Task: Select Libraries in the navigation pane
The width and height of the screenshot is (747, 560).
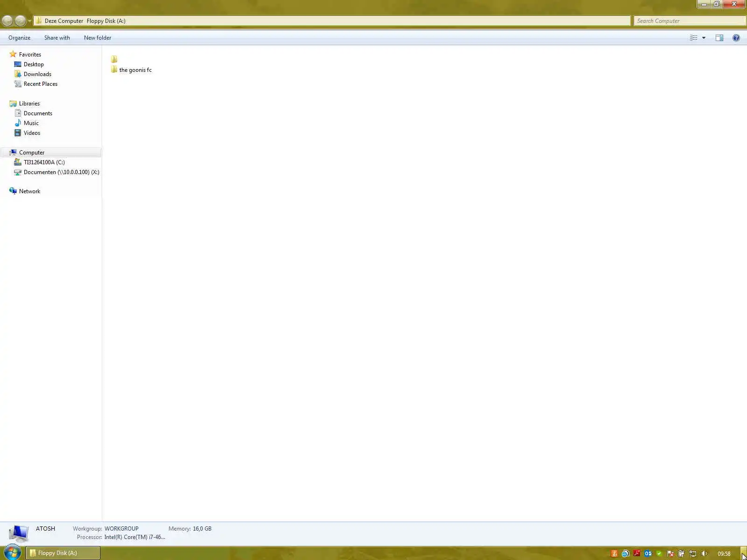Action: 29,104
